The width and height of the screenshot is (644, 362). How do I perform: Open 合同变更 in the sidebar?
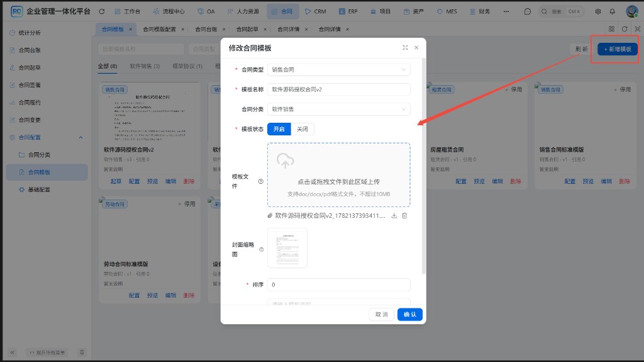(x=30, y=120)
